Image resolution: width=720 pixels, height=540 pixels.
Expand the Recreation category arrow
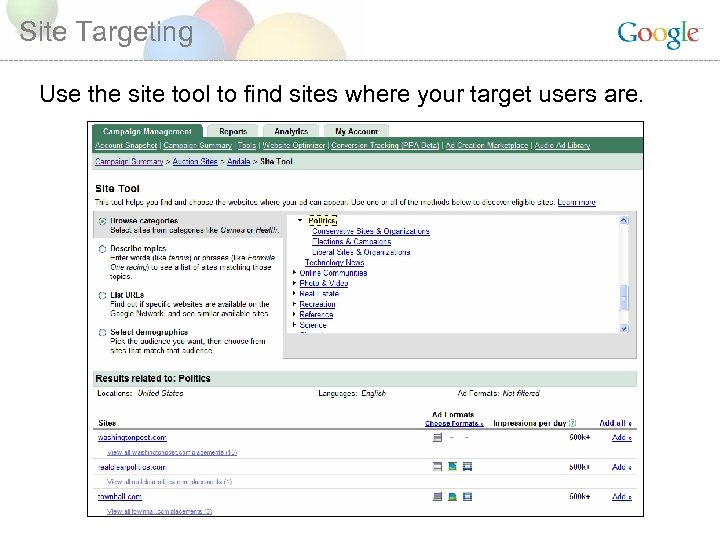pos(294,304)
